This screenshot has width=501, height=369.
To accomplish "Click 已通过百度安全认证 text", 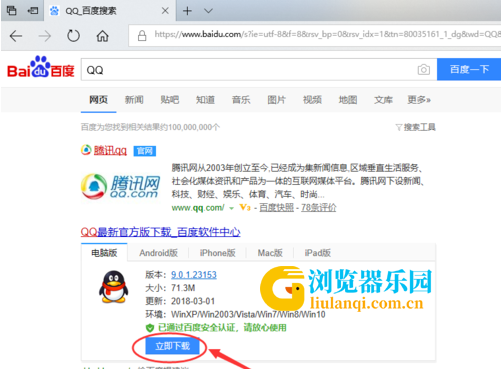I will [222, 328].
